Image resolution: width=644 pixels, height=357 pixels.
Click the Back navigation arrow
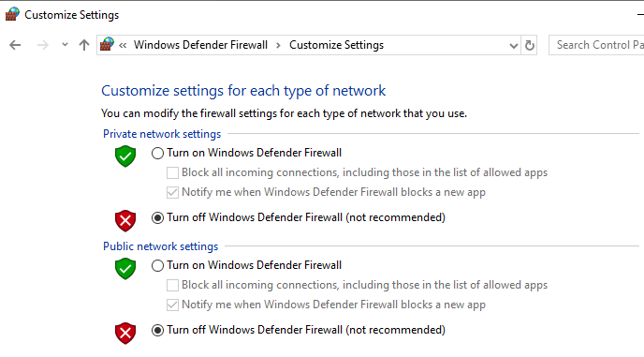15,45
